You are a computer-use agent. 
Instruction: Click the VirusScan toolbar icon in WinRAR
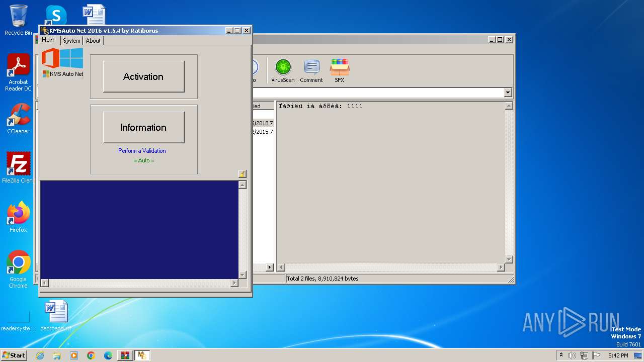pyautogui.click(x=283, y=71)
